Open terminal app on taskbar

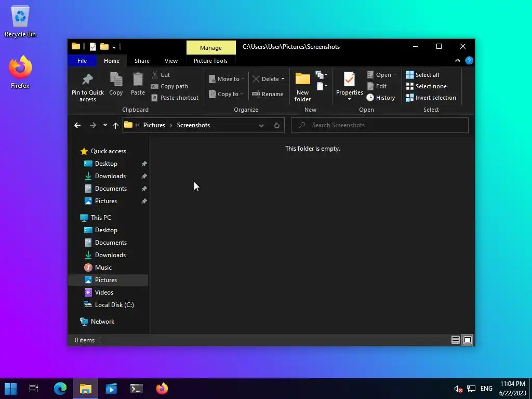coord(137,389)
